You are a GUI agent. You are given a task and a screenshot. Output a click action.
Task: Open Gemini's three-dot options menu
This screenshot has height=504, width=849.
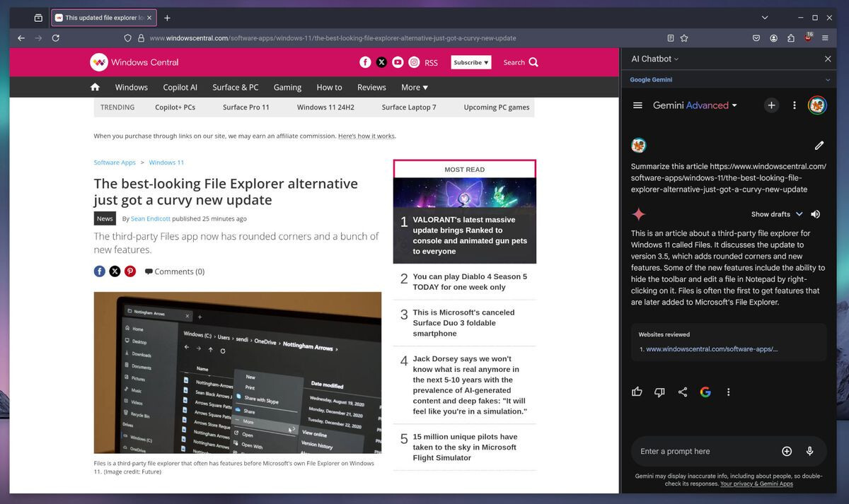tap(794, 105)
